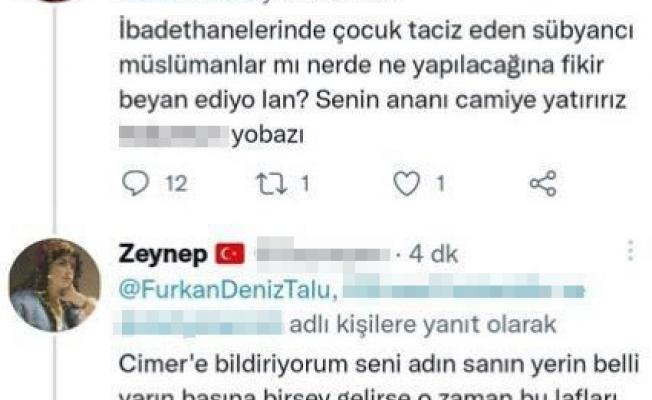Screen dimensions: 652x400
Task: Click the blurred mention before 'adlı kişilere'
Action: coord(199,323)
